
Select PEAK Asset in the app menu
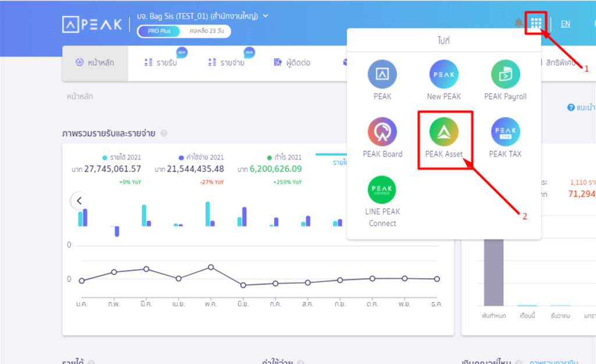(444, 138)
